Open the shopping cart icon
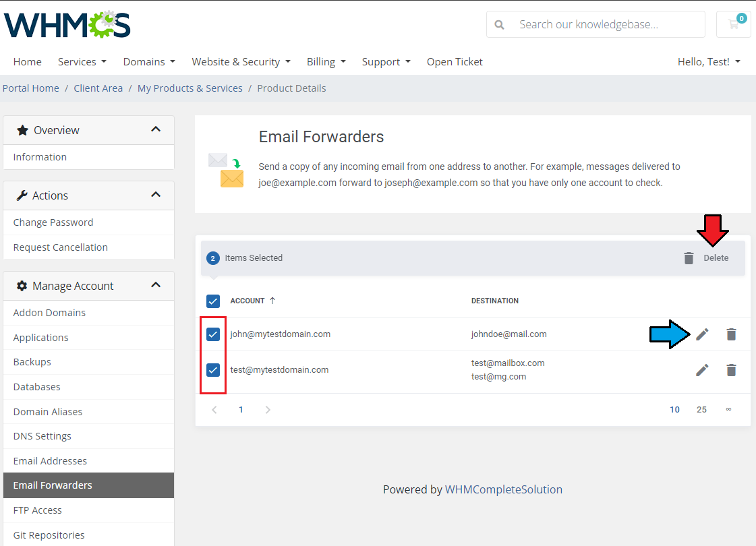 coord(733,24)
